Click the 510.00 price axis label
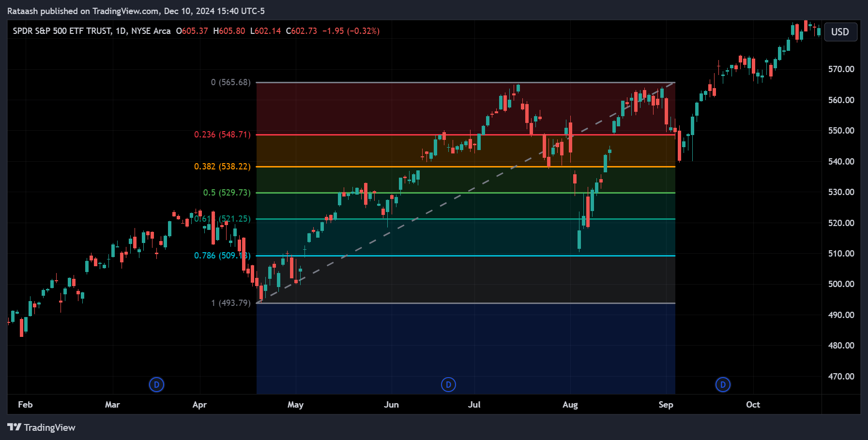868x440 pixels. point(841,254)
